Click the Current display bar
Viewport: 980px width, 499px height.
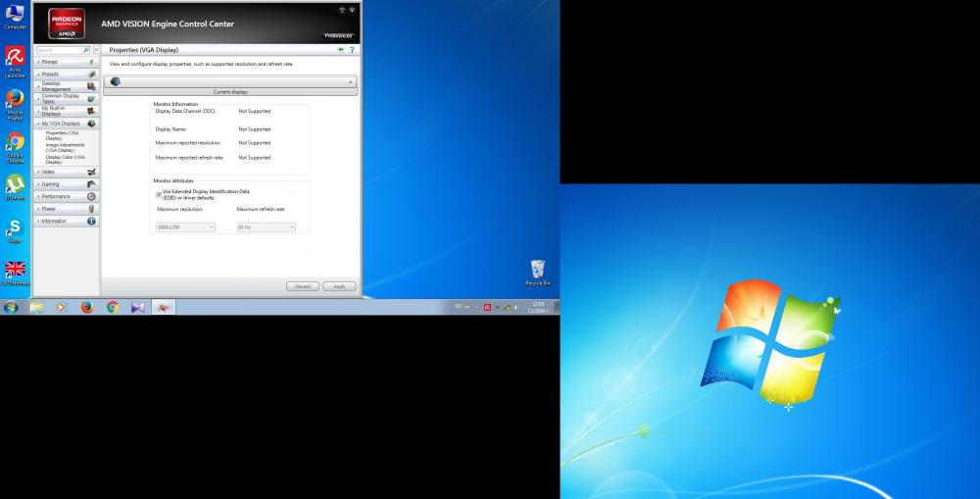[x=230, y=92]
